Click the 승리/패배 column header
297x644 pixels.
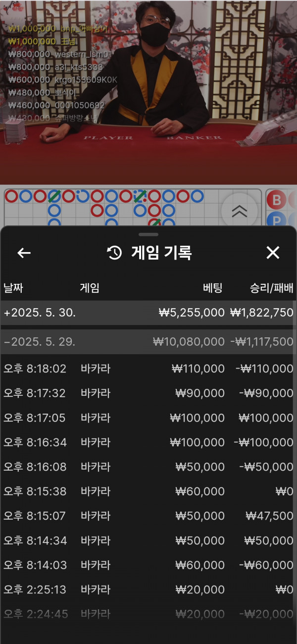pos(272,288)
